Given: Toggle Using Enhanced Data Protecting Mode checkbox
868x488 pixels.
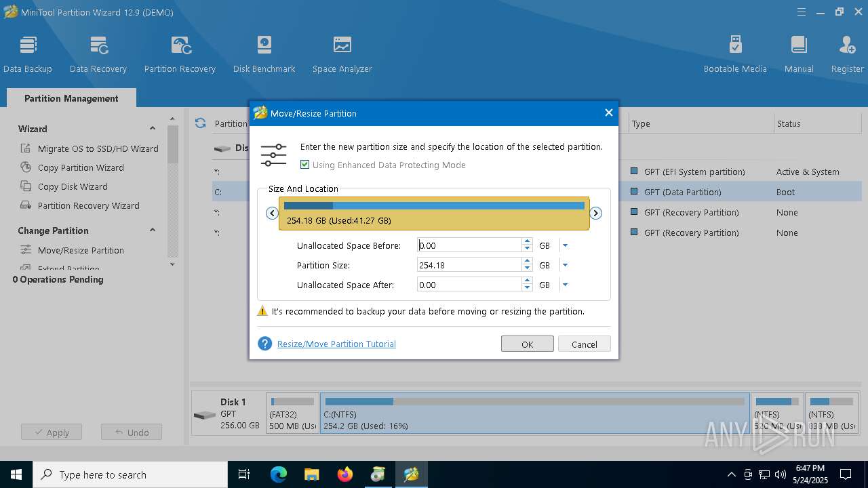Looking at the screenshot, I should click(x=305, y=165).
